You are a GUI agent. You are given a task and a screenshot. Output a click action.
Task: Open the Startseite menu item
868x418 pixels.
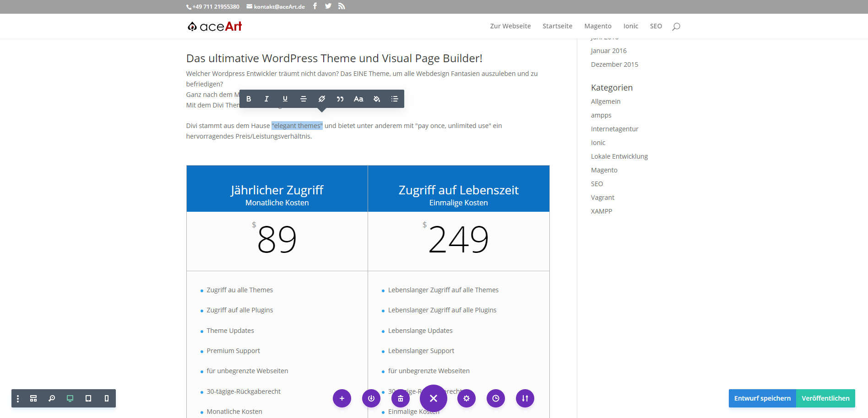coord(557,26)
